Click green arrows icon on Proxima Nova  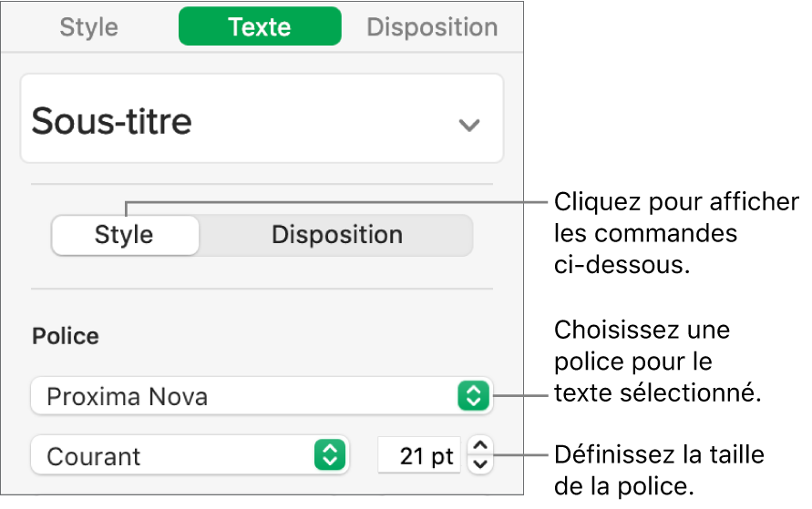tap(473, 396)
